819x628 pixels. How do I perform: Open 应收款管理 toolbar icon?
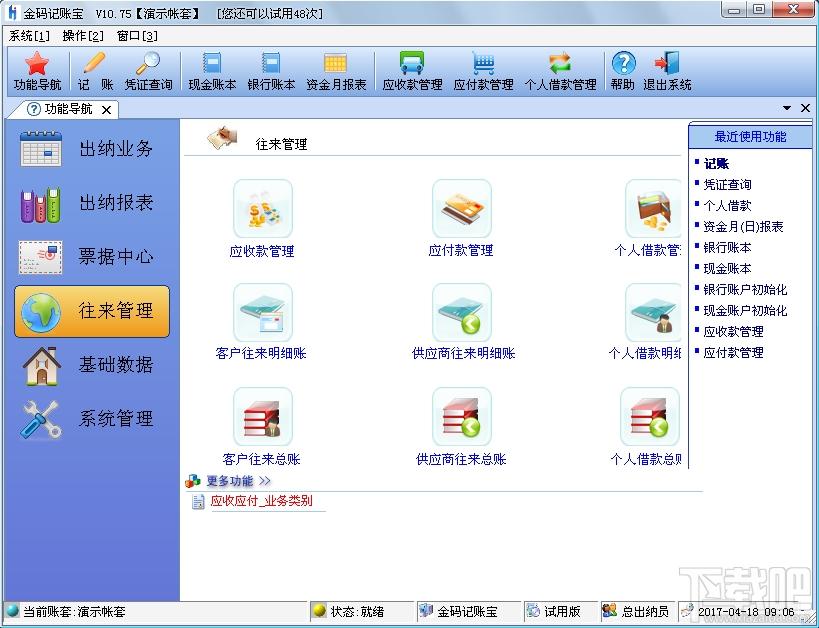412,71
